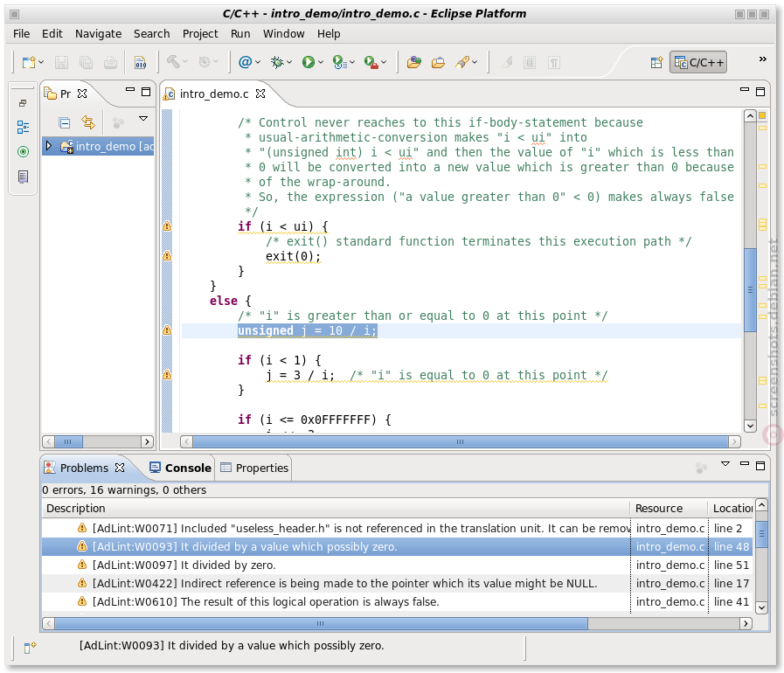Switch to the Properties tab
The image size is (784, 673).
click(254, 468)
